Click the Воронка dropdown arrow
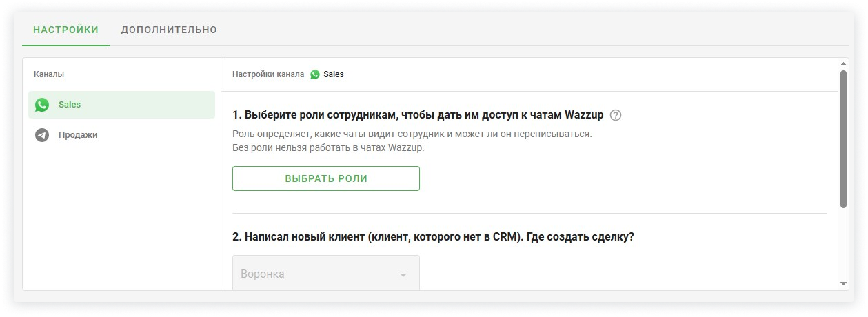This screenshot has width=868, height=317. (403, 275)
